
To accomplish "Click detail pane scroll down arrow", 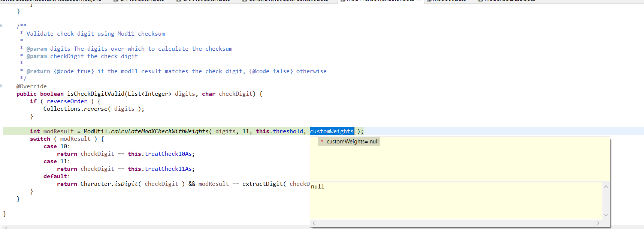I will click(606, 215).
